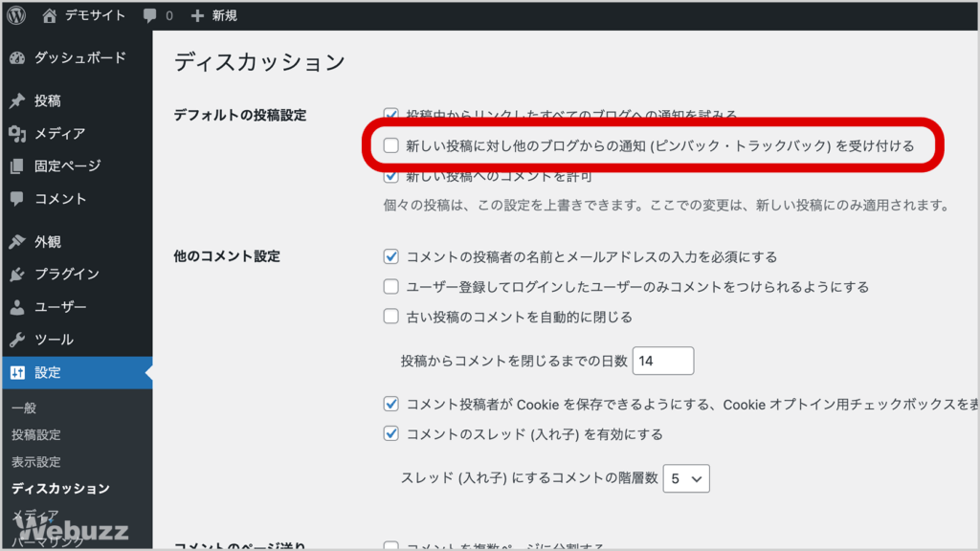Click the プラグイン plug icon
The height and width of the screenshot is (551, 980).
tap(17, 275)
